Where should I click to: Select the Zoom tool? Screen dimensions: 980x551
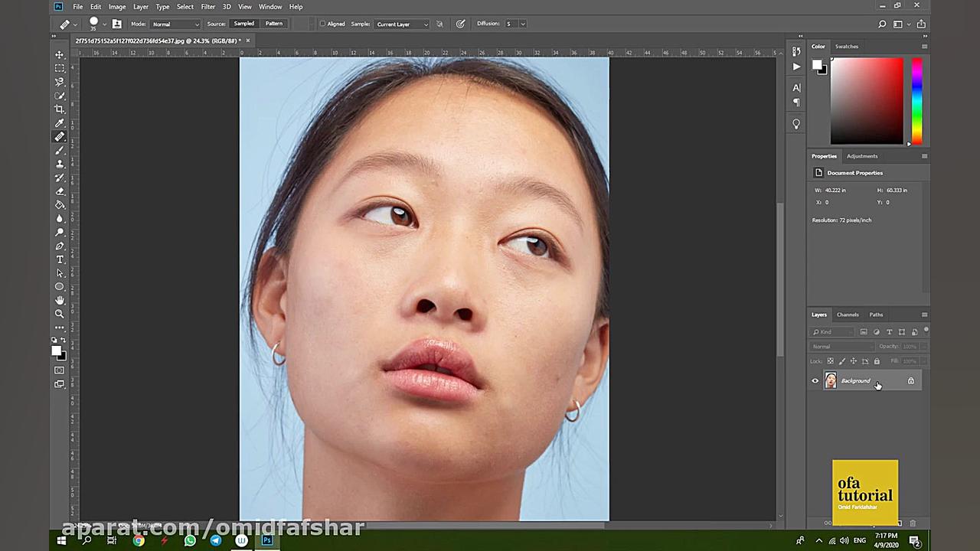coord(60,314)
